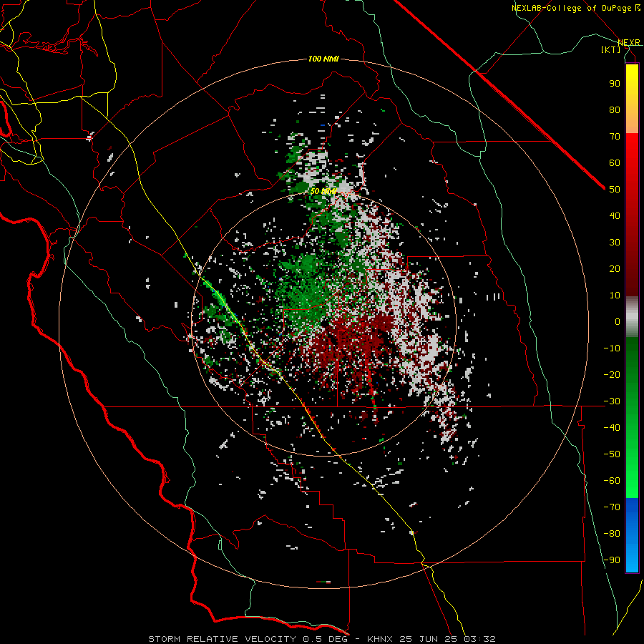Screen dimensions: 644x644
Task: Click the NEXR label above color scale
Action: coord(629,42)
